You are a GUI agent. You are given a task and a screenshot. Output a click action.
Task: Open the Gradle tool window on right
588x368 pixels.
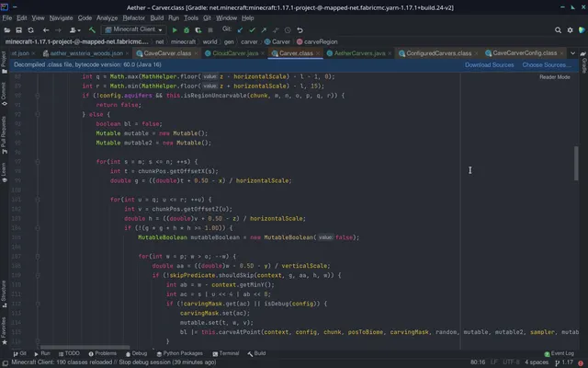584,62
